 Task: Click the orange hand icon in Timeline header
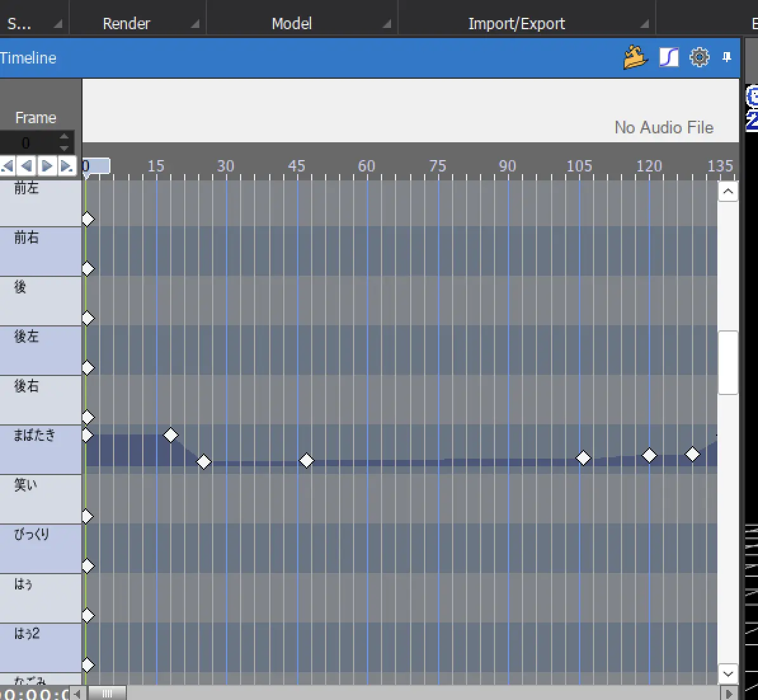pos(635,57)
